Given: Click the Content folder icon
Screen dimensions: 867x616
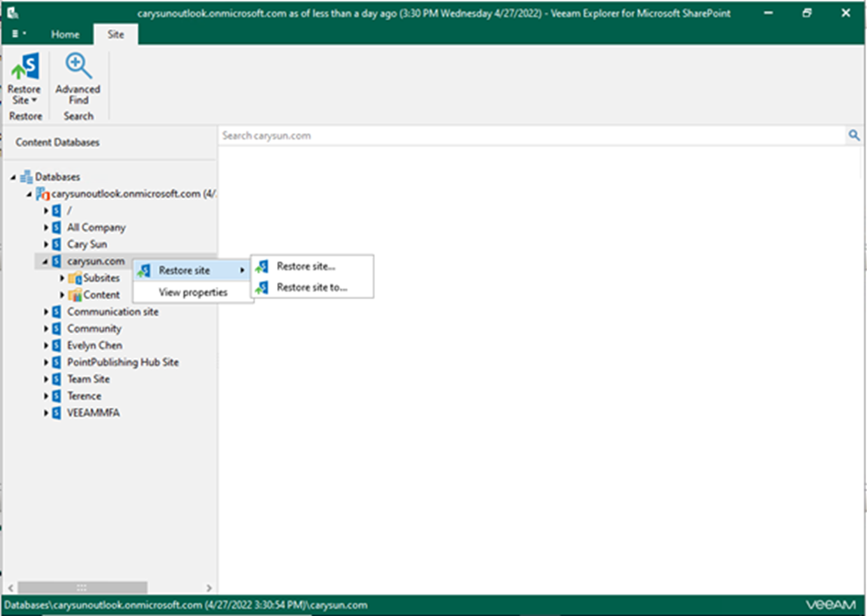Looking at the screenshot, I should click(75, 295).
